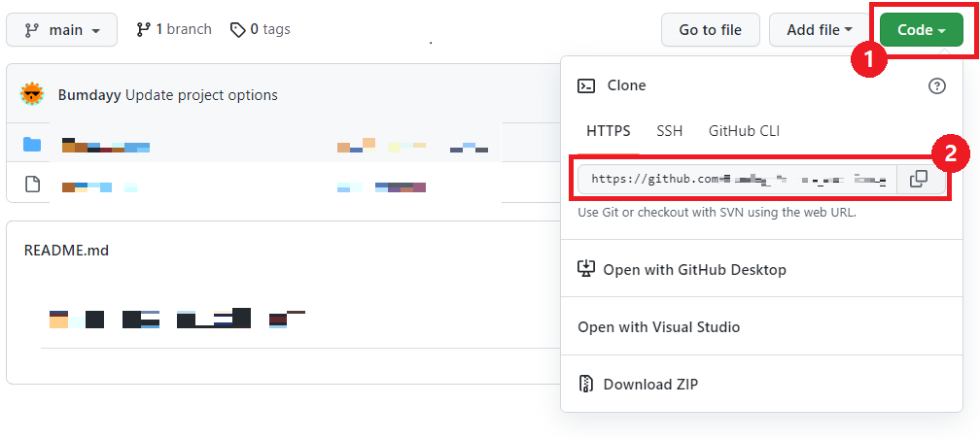The height and width of the screenshot is (439, 980).
Task: Click the tag icon next to 0 tags
Action: coord(237,29)
